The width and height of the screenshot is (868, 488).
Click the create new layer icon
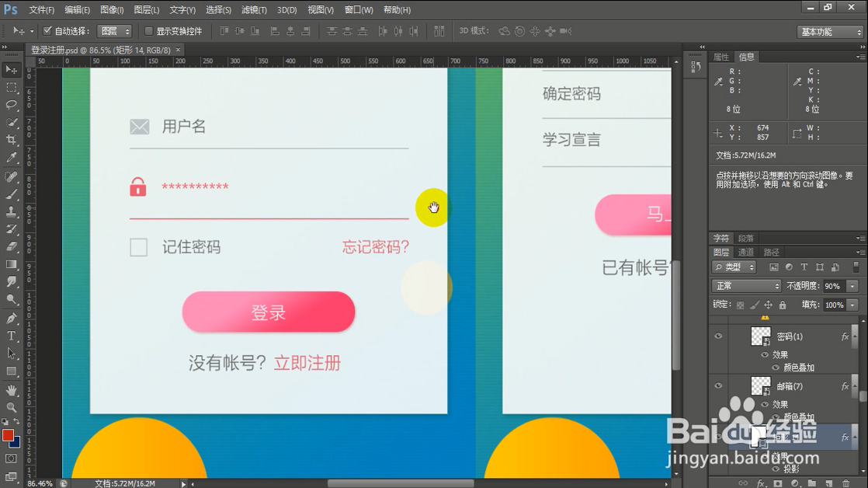click(x=828, y=483)
